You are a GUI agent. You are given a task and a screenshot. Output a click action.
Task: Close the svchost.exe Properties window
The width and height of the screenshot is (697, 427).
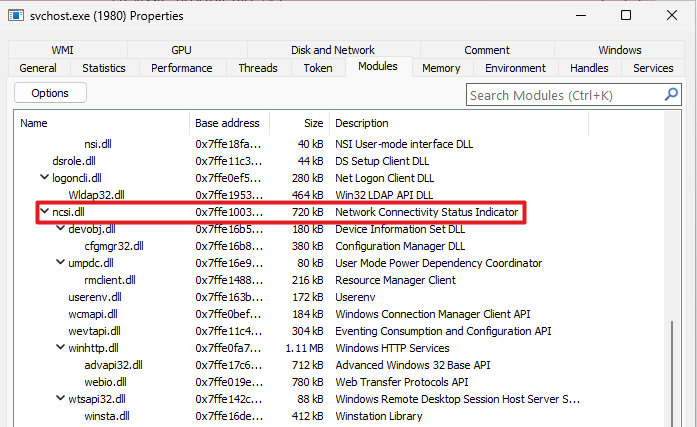point(672,16)
